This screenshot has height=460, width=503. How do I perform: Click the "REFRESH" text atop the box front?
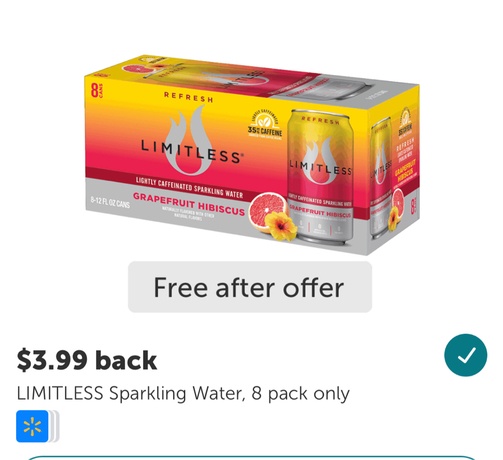[188, 96]
